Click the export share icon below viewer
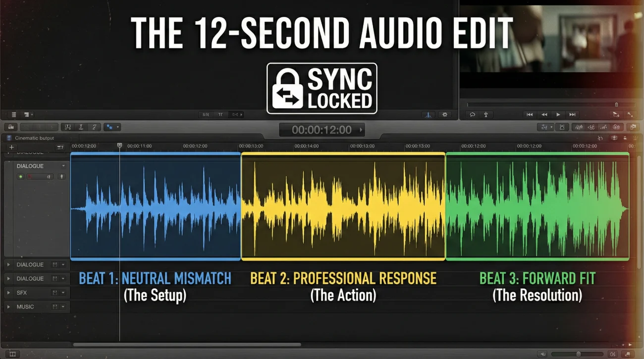 [616, 114]
